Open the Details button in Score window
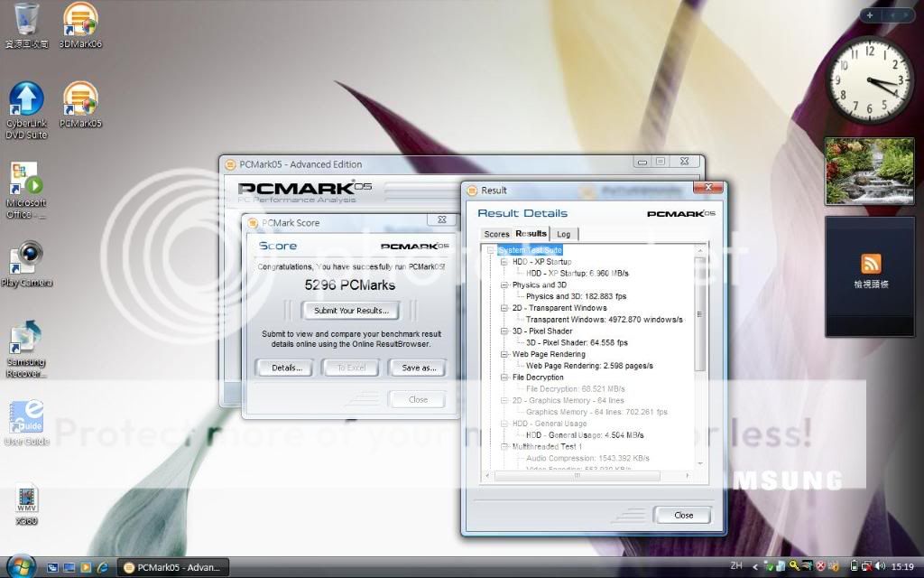Viewport: 924px width, 578px height. [286, 368]
